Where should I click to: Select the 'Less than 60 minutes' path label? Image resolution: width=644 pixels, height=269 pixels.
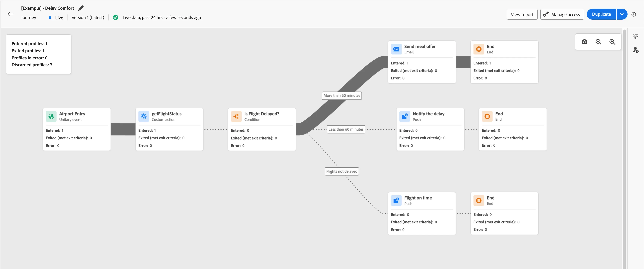click(x=346, y=129)
